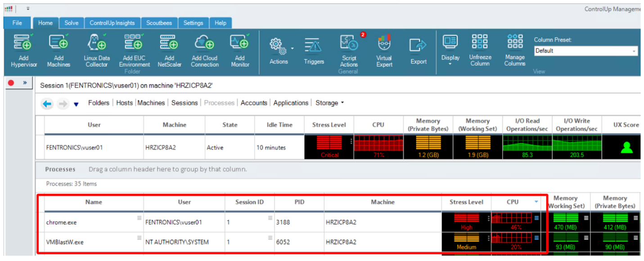Go to the Hosts view
The image size is (644, 261).
pyautogui.click(x=124, y=103)
